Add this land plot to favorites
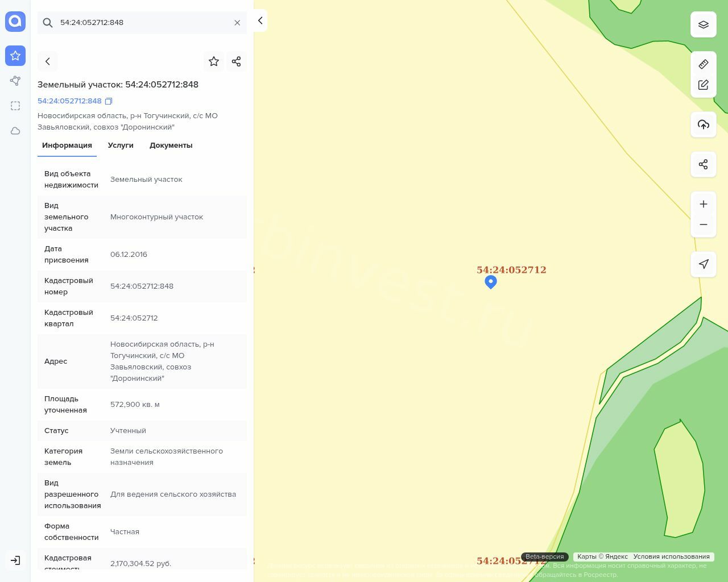This screenshot has height=582, width=728. point(214,61)
